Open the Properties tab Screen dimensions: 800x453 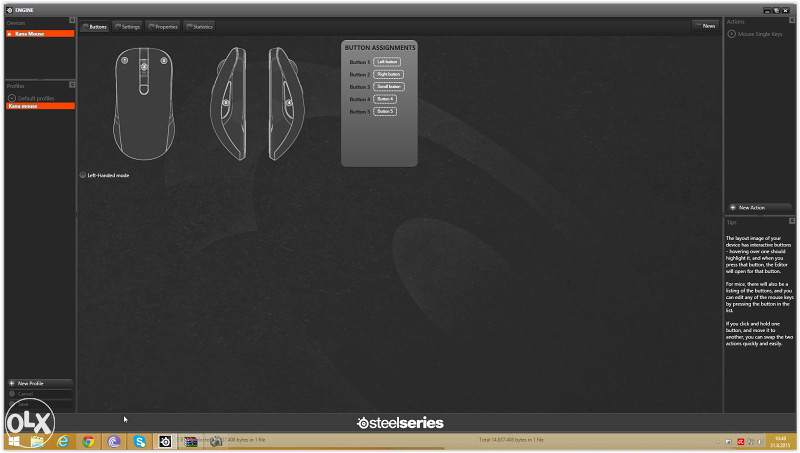pos(163,27)
